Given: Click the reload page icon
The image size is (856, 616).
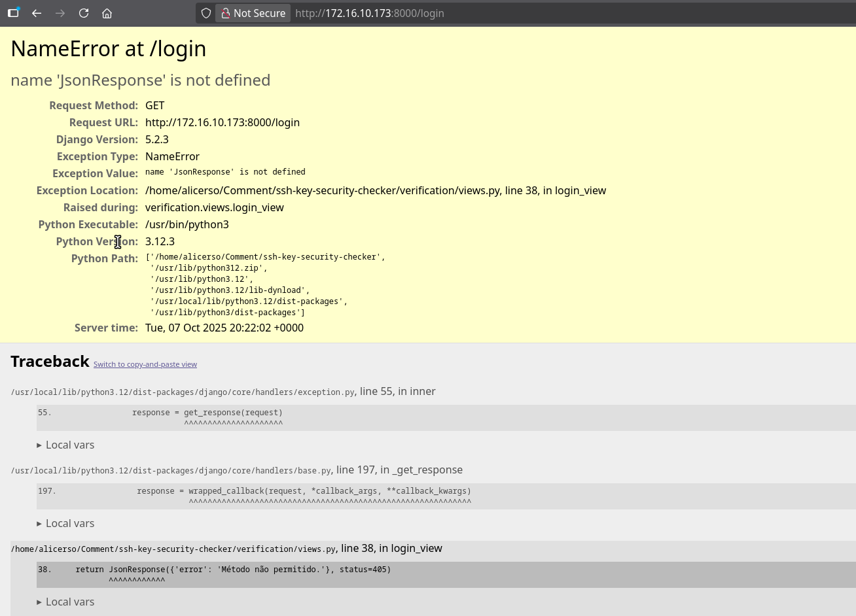Looking at the screenshot, I should tap(84, 13).
